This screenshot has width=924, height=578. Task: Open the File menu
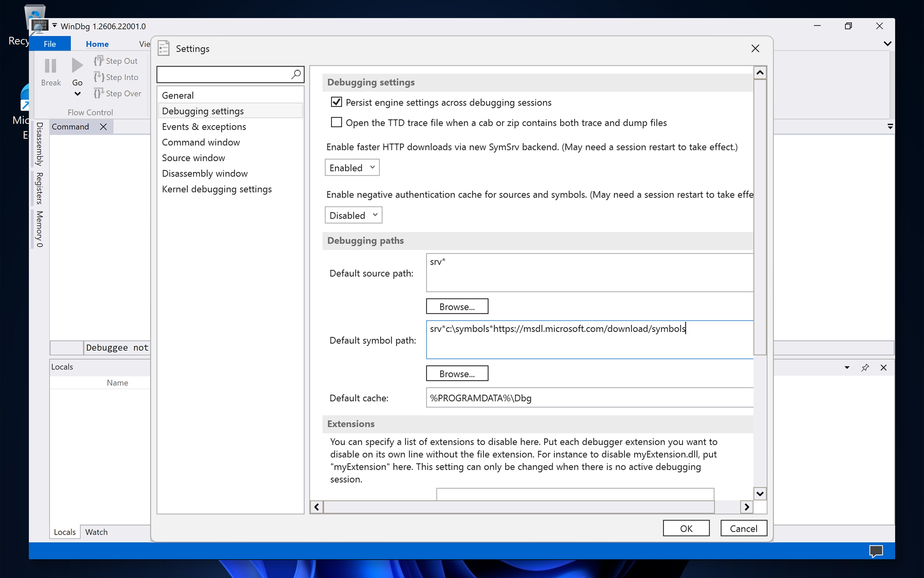pyautogui.click(x=50, y=44)
